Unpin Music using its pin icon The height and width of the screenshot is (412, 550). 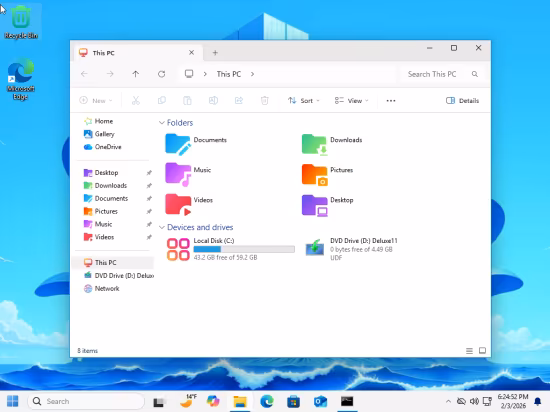coord(149,224)
